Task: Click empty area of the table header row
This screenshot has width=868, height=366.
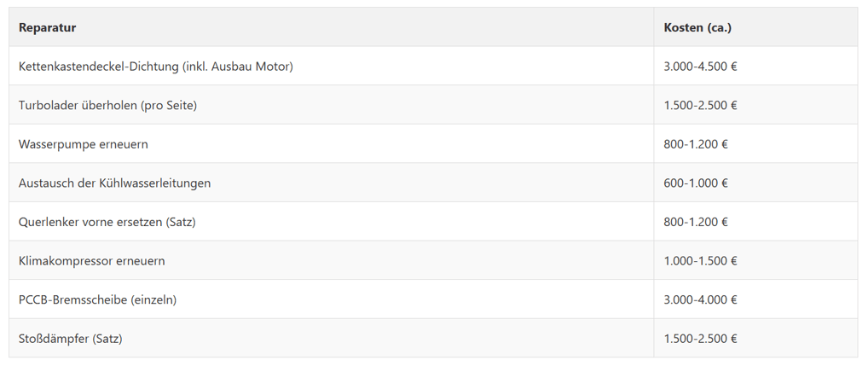Action: [x=365, y=27]
